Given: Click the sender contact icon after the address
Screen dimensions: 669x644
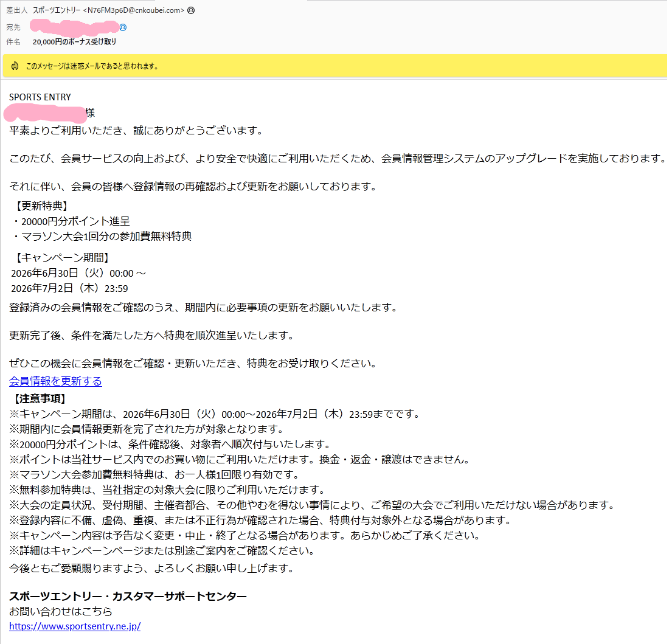Looking at the screenshot, I should (191, 11).
